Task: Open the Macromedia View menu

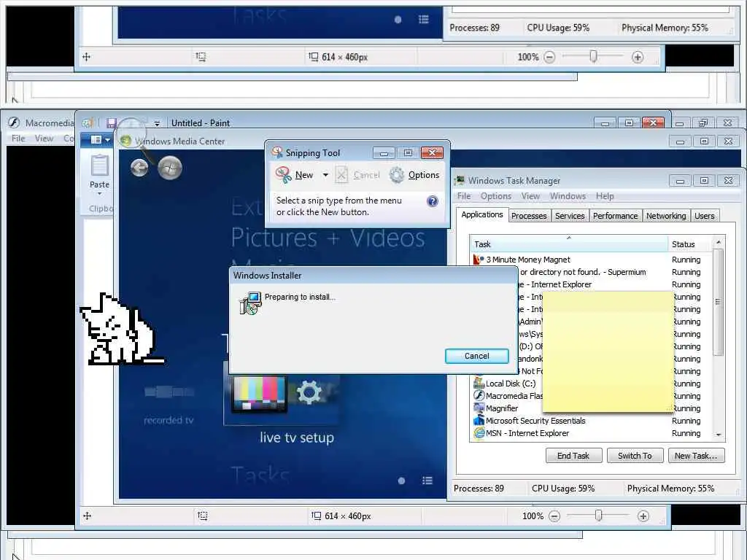Action: [44, 139]
